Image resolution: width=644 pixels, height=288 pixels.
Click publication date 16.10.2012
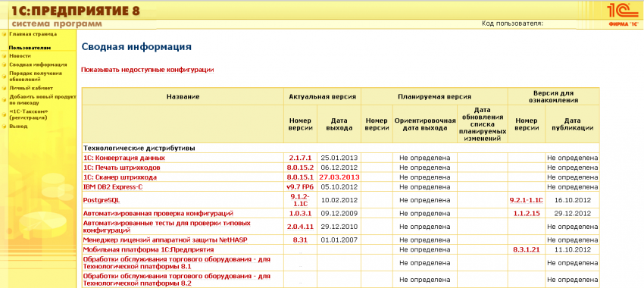(x=572, y=201)
